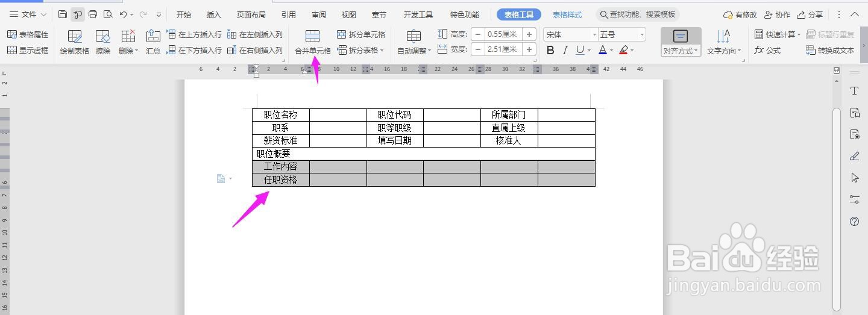Select the 擦除 eraser tool

click(x=103, y=42)
